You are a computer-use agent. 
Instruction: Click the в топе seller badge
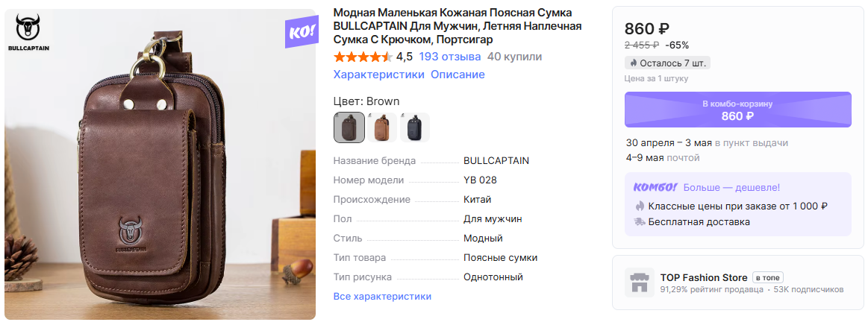point(767,277)
